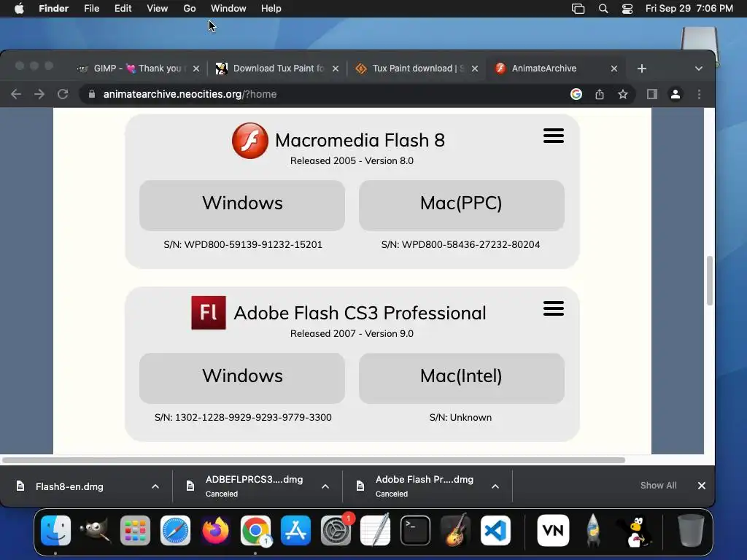This screenshot has height=560, width=747.
Task: Click the Flash 8 Mac(PPC) serial number
Action: click(461, 245)
